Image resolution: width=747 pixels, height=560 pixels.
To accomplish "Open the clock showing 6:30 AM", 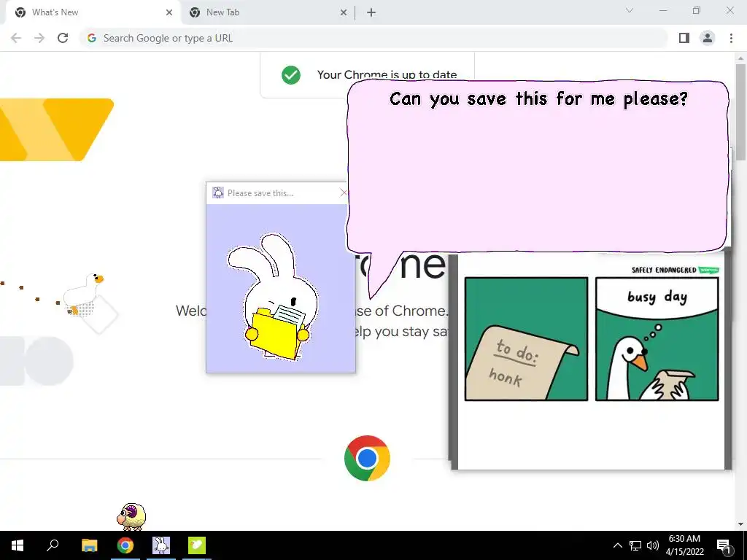I will [x=684, y=545].
